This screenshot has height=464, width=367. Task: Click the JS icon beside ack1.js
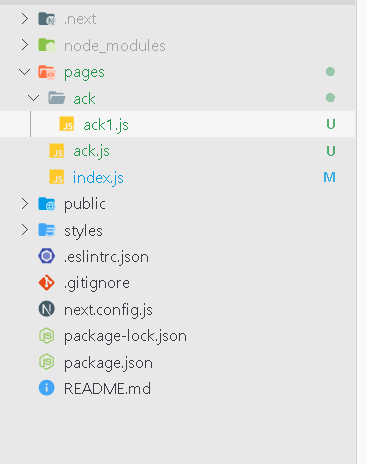point(67,124)
